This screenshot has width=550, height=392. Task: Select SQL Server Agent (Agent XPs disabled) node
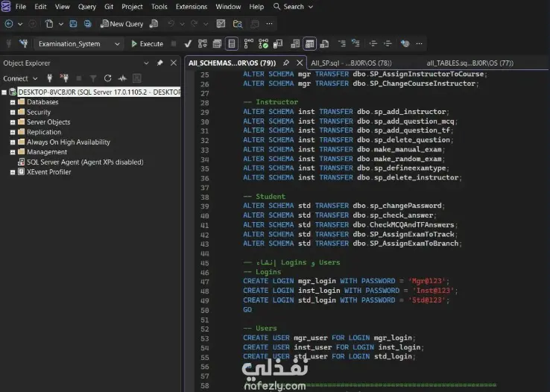pos(85,162)
